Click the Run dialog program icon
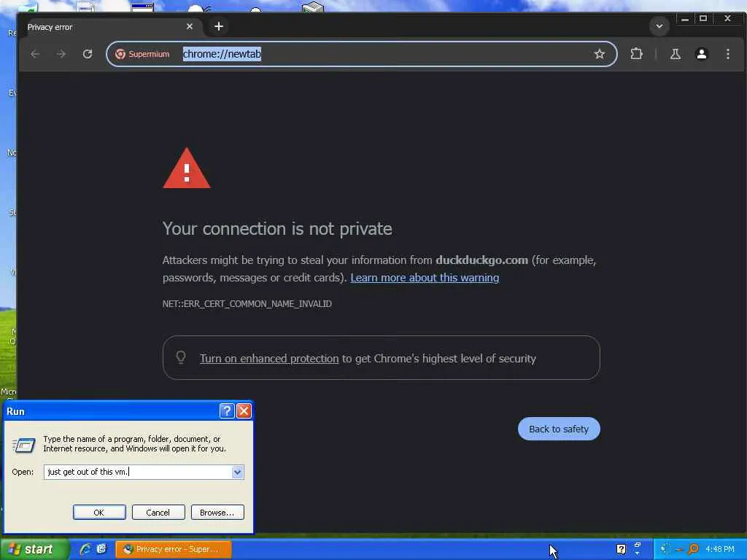 [23, 446]
